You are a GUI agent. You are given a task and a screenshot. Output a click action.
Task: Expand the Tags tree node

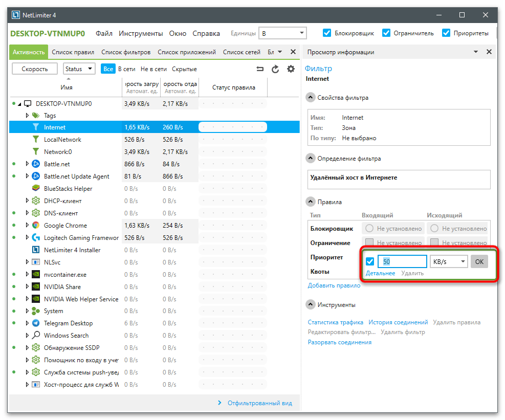pyautogui.click(x=27, y=115)
